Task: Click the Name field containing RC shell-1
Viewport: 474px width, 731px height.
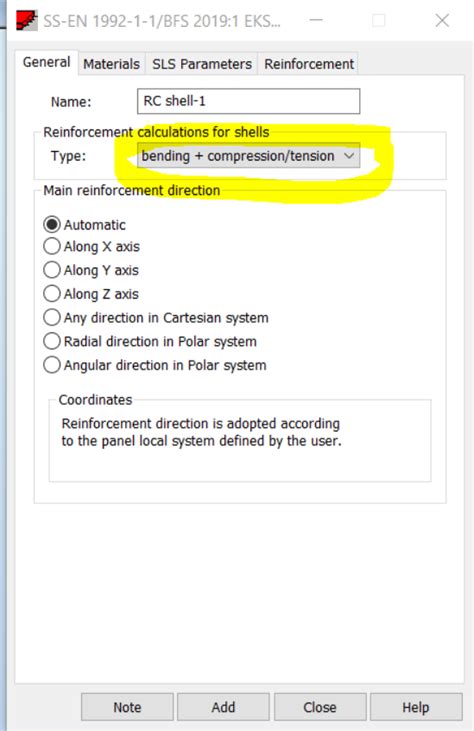Action: pyautogui.click(x=248, y=101)
